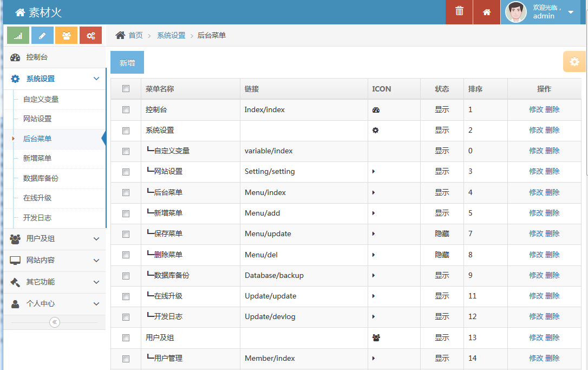Click the person icon beside 个人中心
The height and width of the screenshot is (370, 588).
tap(15, 304)
